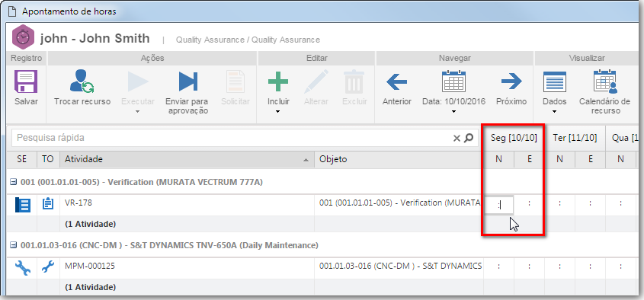Image resolution: width=644 pixels, height=300 pixels.
Task: Click the Data calendar icon
Action: coord(453,81)
